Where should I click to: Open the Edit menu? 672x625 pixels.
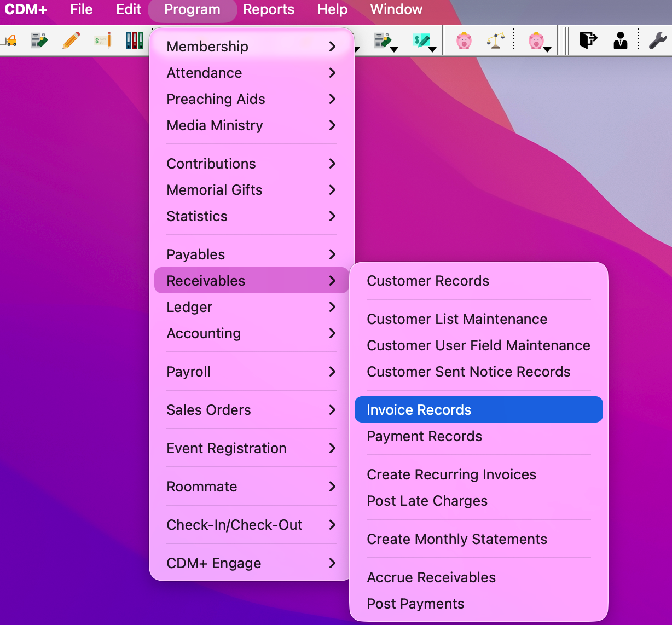(x=129, y=10)
